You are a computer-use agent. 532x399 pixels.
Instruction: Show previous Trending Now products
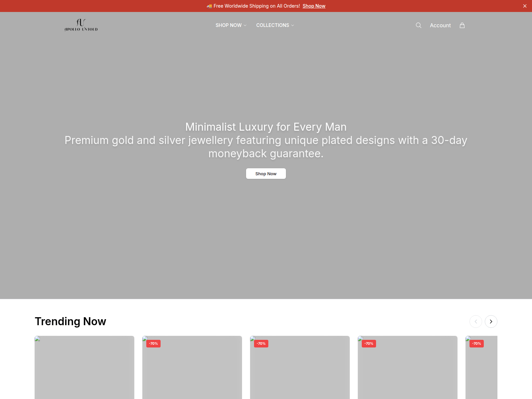(476, 322)
